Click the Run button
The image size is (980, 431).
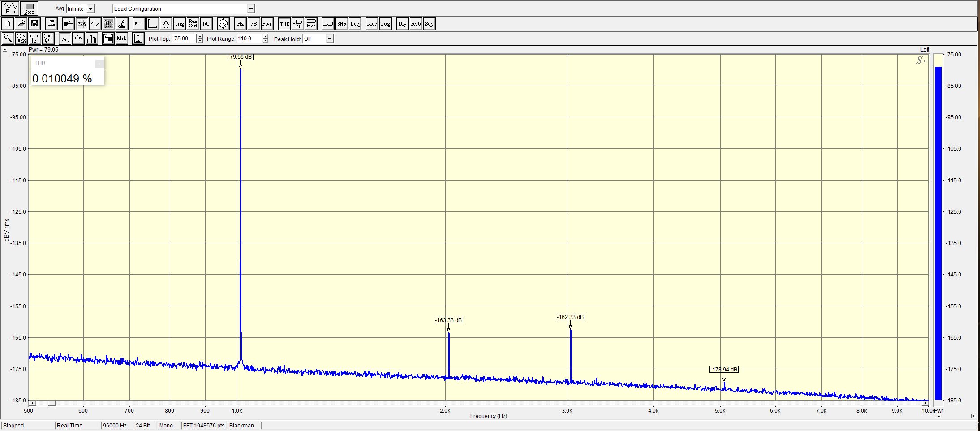coord(10,9)
